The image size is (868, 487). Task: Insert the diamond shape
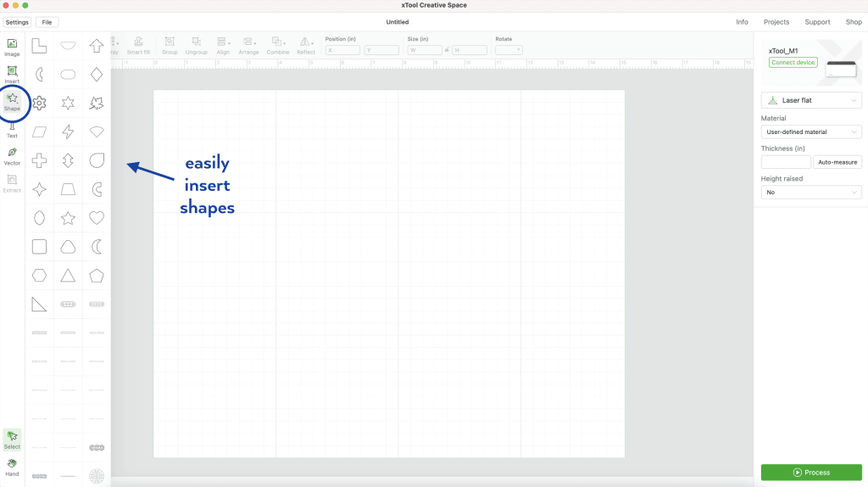pos(97,75)
